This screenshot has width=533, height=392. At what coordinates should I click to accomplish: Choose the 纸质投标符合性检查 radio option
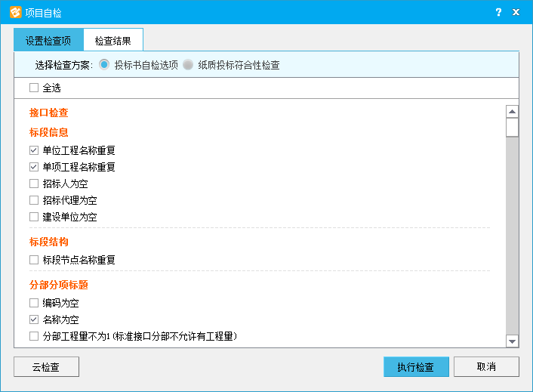188,65
